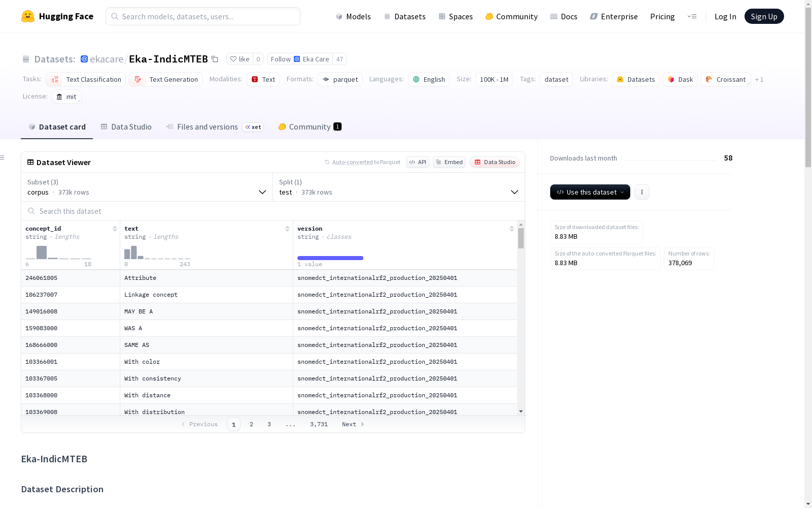This screenshot has height=508, width=812.
Task: Click the 100K - 1M size tag
Action: tap(494, 79)
